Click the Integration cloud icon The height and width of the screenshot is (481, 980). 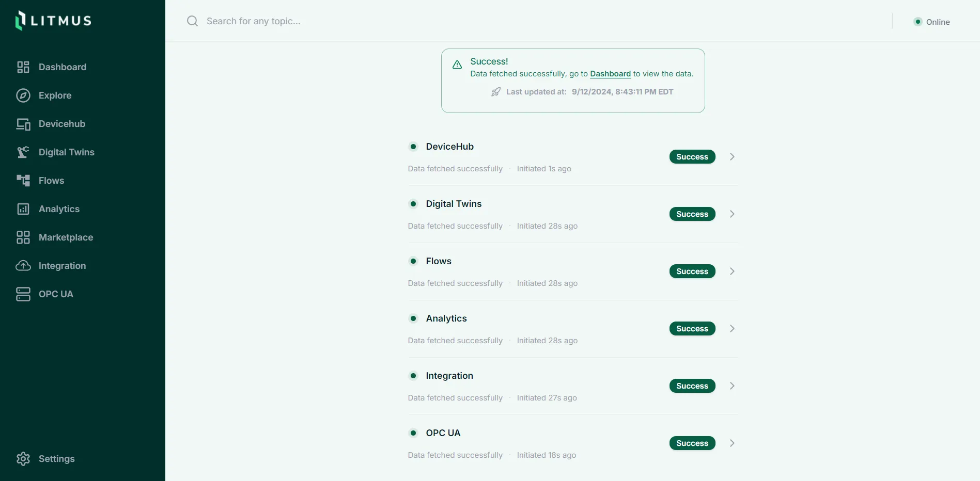23,266
